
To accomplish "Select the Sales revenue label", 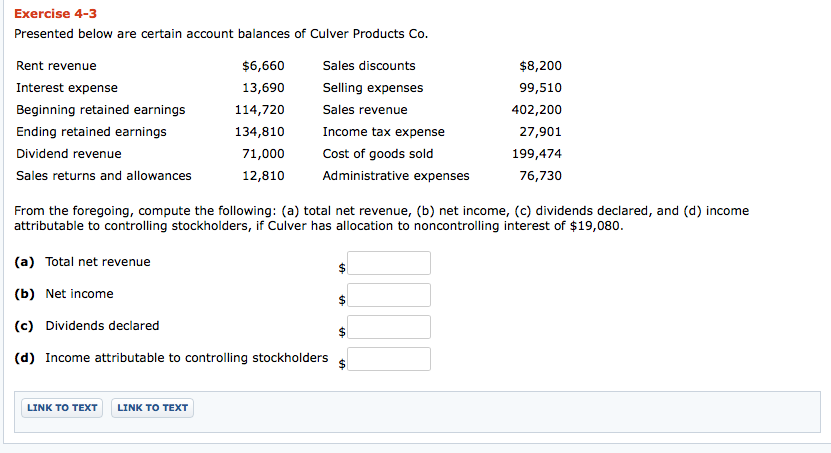I will (x=365, y=110).
